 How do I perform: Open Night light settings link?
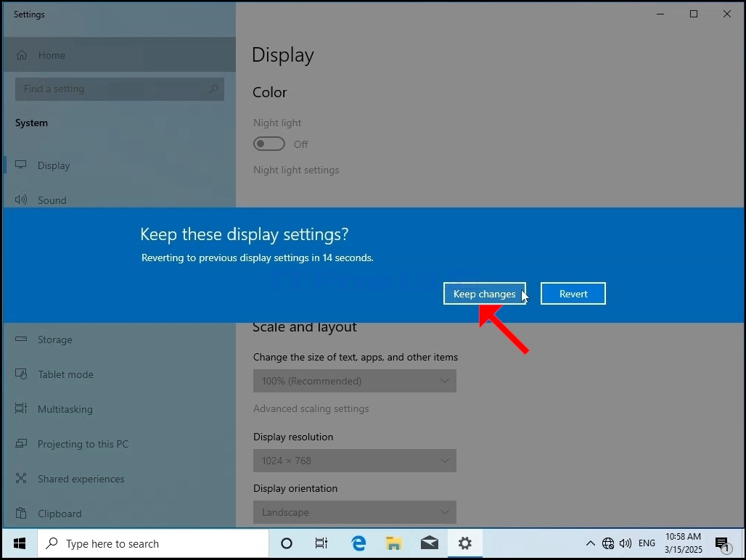[x=296, y=170]
